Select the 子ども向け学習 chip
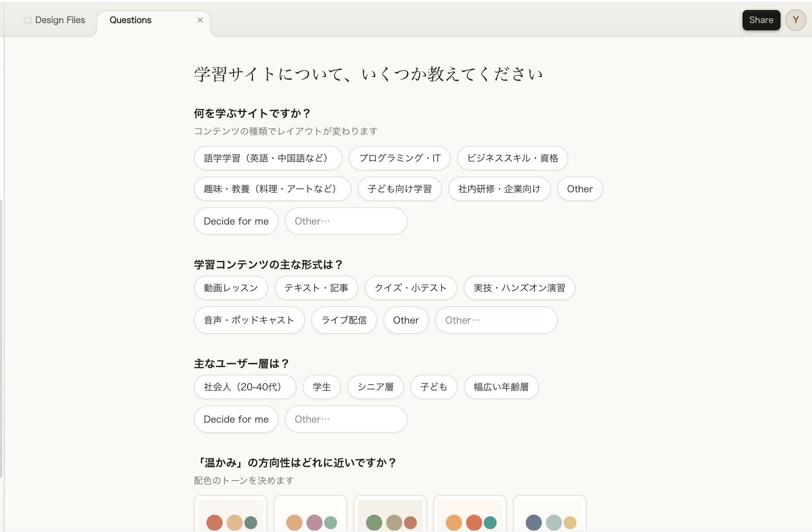This screenshot has height=532, width=812. 399,189
